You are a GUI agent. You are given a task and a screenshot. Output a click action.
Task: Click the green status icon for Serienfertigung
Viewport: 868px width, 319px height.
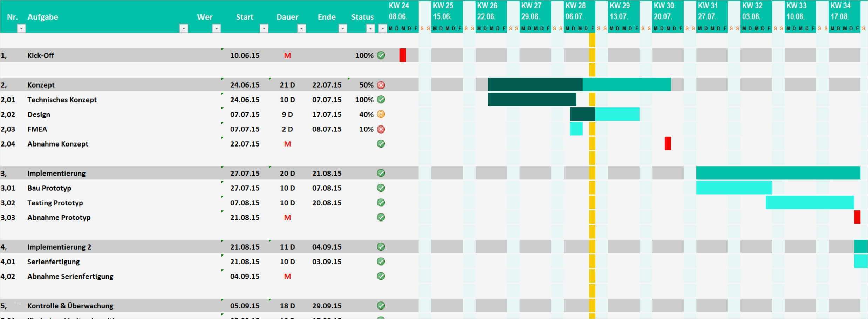coord(381,261)
